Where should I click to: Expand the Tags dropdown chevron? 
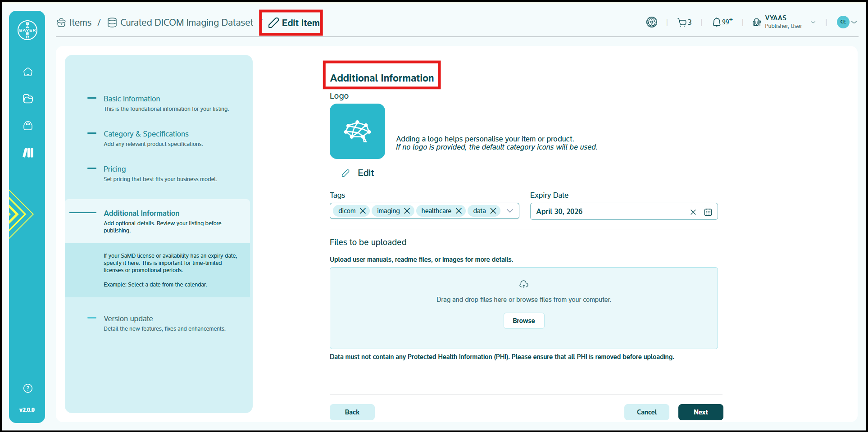tap(510, 210)
